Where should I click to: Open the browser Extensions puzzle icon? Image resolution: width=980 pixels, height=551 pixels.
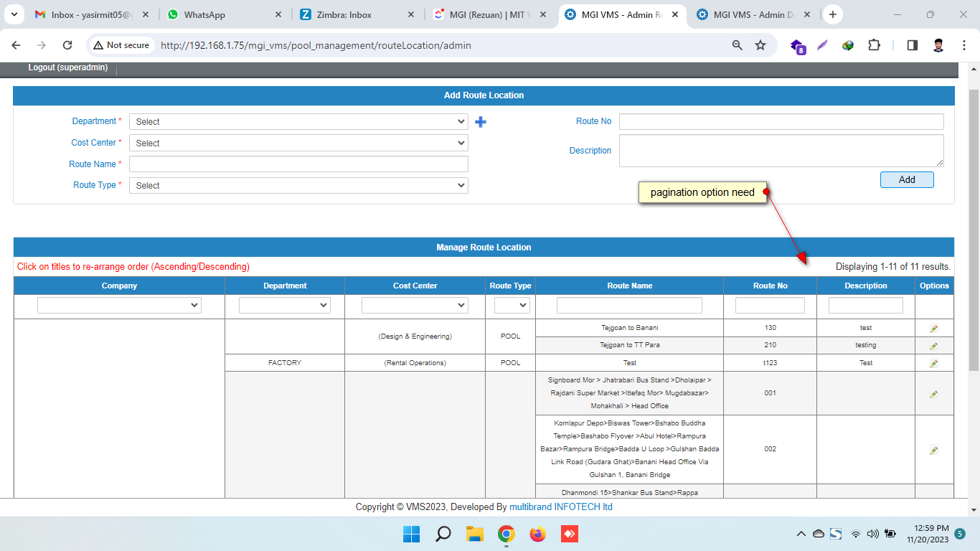tap(874, 45)
